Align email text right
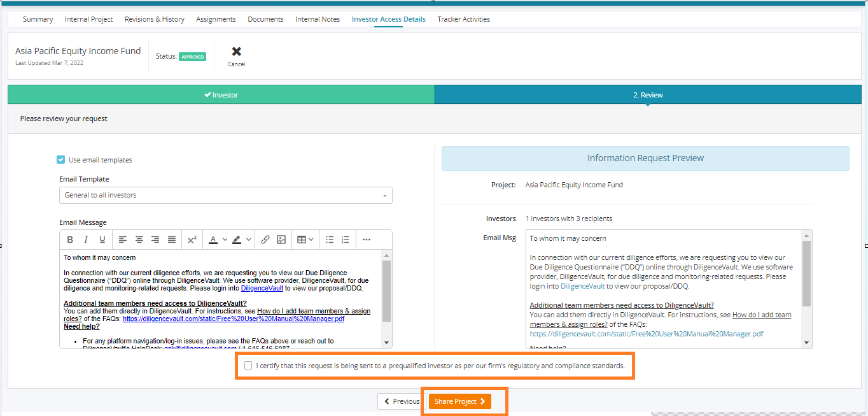This screenshot has width=868, height=416. tap(155, 240)
